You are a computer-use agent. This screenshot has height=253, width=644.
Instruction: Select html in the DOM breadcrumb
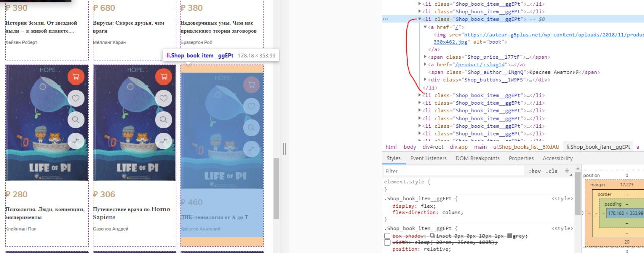click(x=391, y=147)
